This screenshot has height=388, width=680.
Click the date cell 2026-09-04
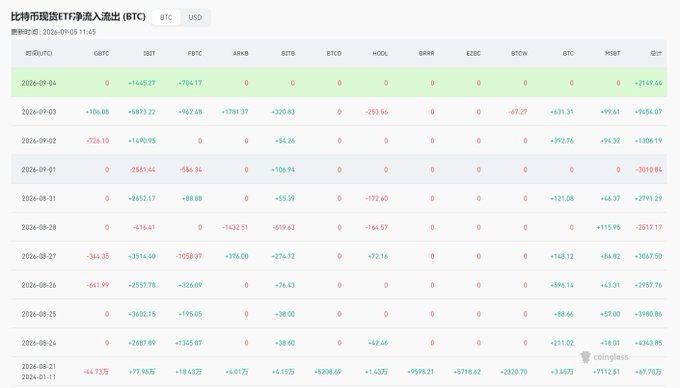[x=39, y=83]
